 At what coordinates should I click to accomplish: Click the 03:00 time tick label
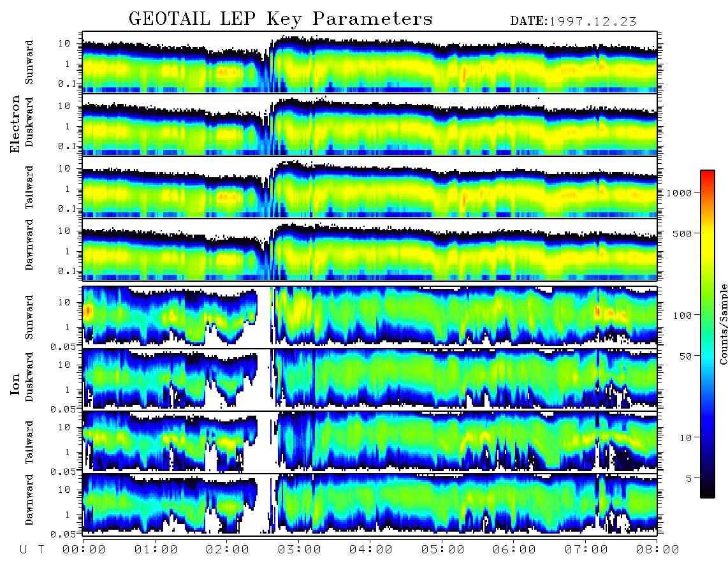coord(299,550)
